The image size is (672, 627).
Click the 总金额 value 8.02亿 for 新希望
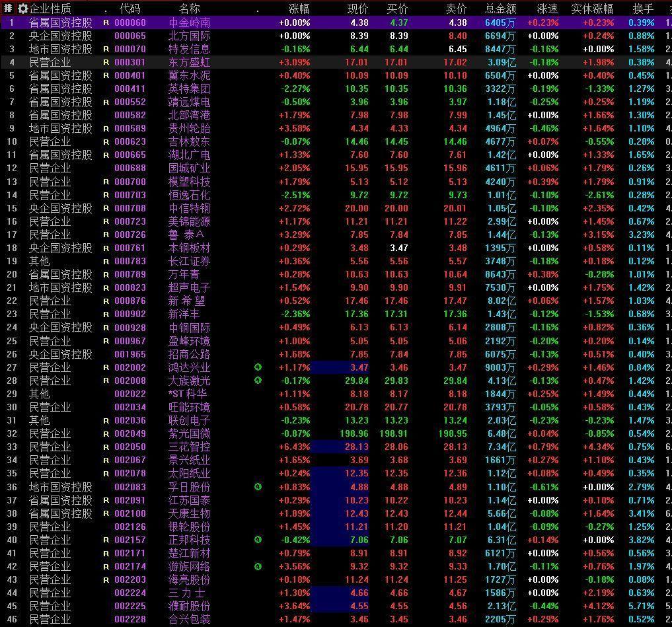pos(502,301)
